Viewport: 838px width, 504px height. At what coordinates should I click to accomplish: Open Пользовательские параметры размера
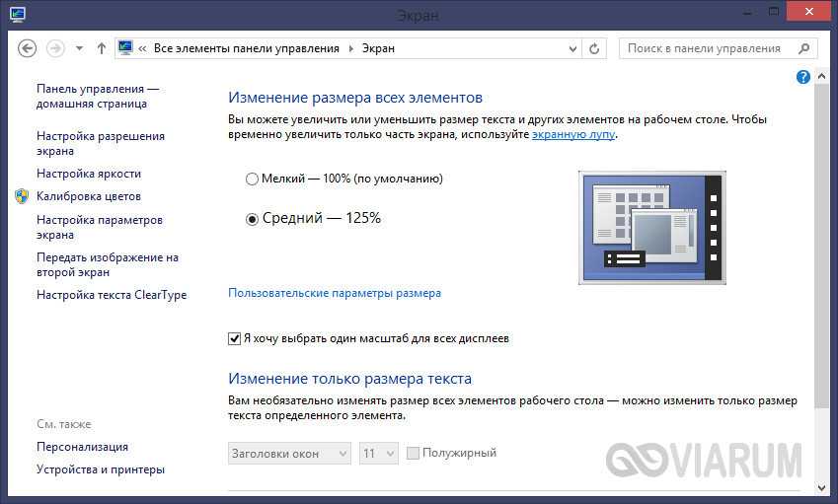(x=335, y=293)
